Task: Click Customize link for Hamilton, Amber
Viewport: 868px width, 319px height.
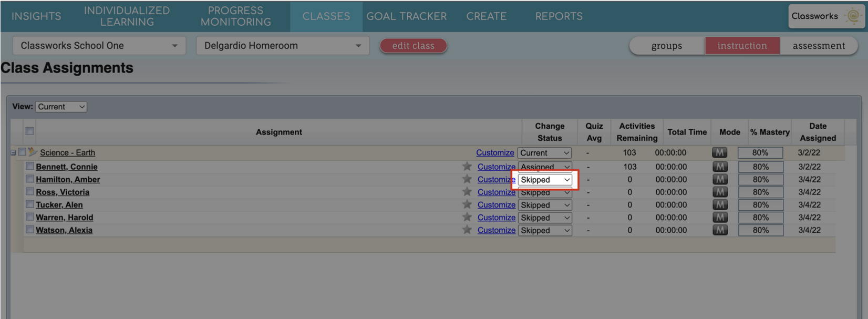Action: (x=497, y=179)
